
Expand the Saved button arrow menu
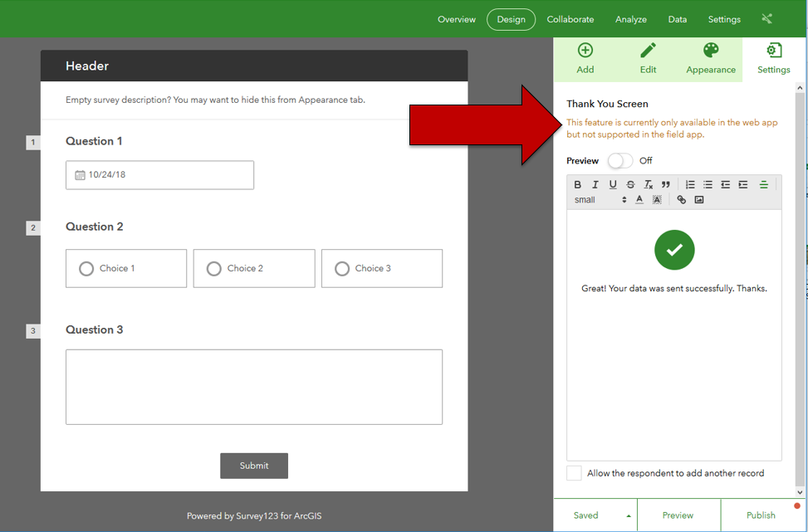(x=629, y=515)
